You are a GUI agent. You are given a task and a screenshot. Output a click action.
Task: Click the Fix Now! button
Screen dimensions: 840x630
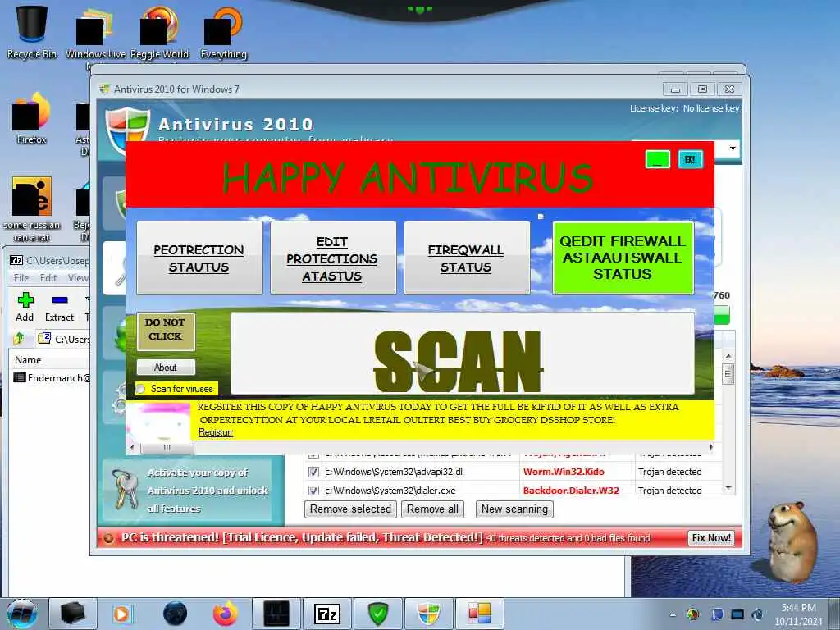pyautogui.click(x=711, y=538)
